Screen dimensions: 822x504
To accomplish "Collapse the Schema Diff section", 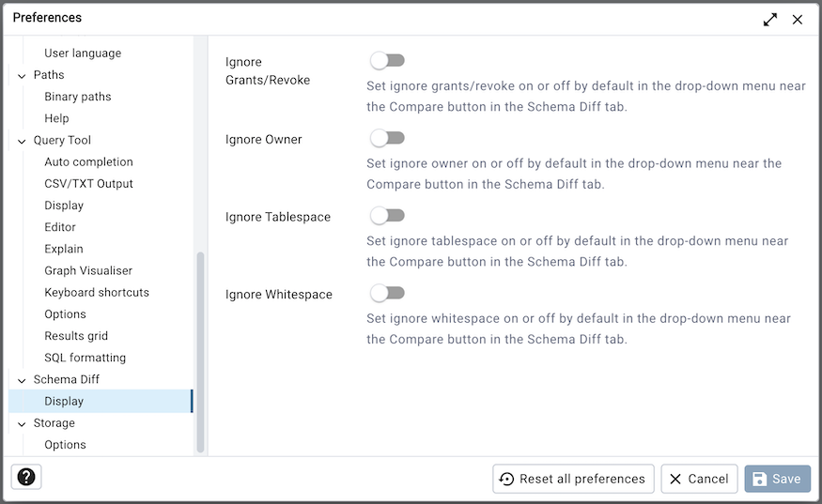I will pyautogui.click(x=22, y=380).
